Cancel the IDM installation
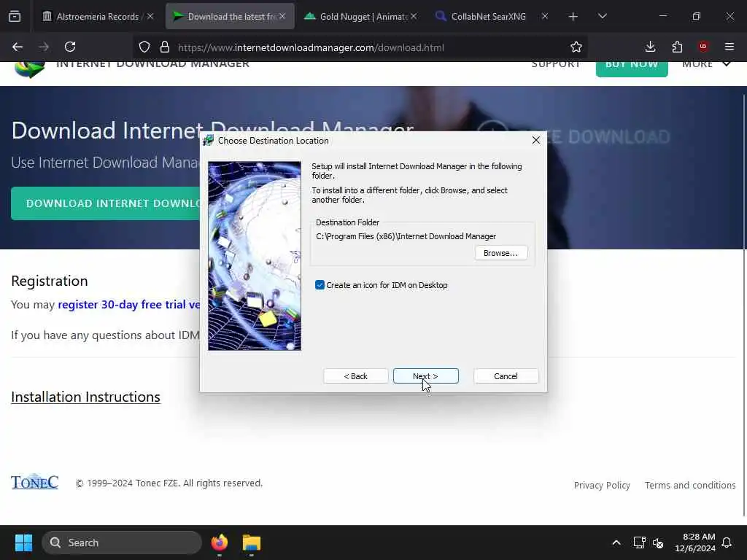747x560 pixels. coord(506,376)
